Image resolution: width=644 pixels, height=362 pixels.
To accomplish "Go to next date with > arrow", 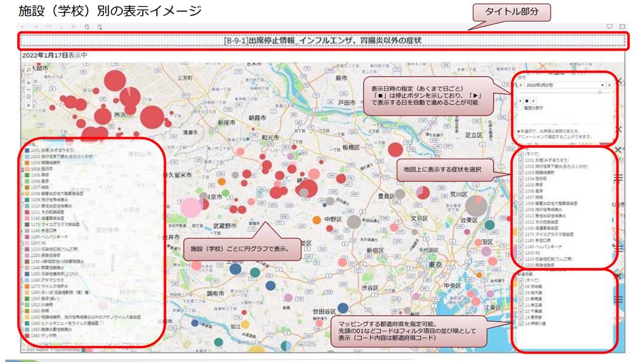I will pos(609,85).
